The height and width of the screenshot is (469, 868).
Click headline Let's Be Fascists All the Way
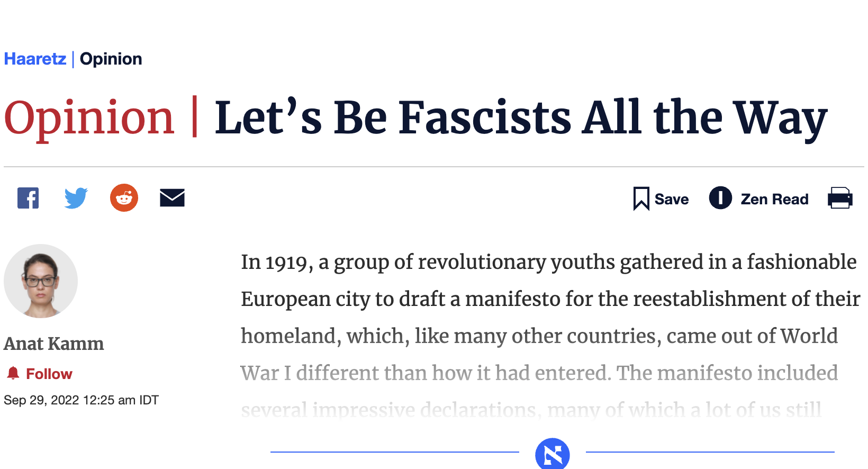(x=520, y=118)
